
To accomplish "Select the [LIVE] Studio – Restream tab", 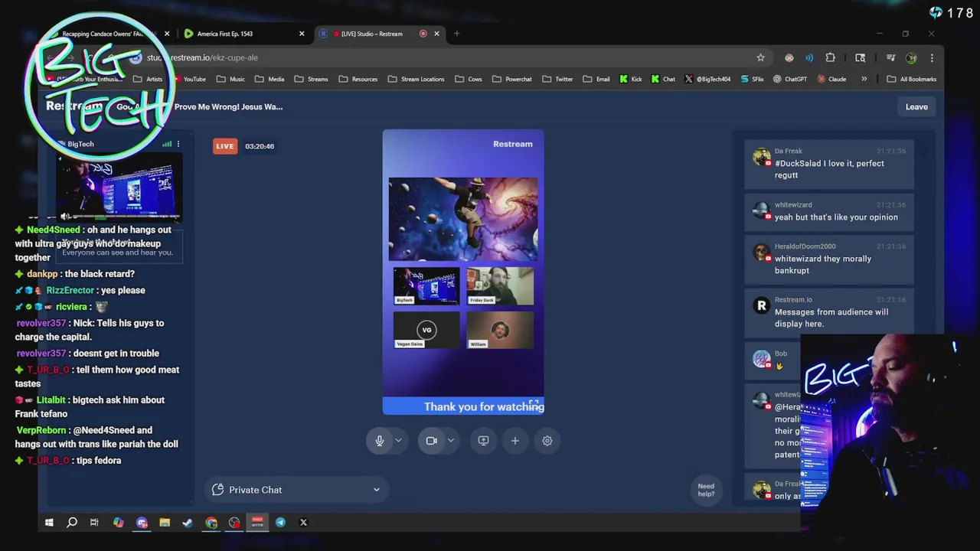I will (379, 34).
